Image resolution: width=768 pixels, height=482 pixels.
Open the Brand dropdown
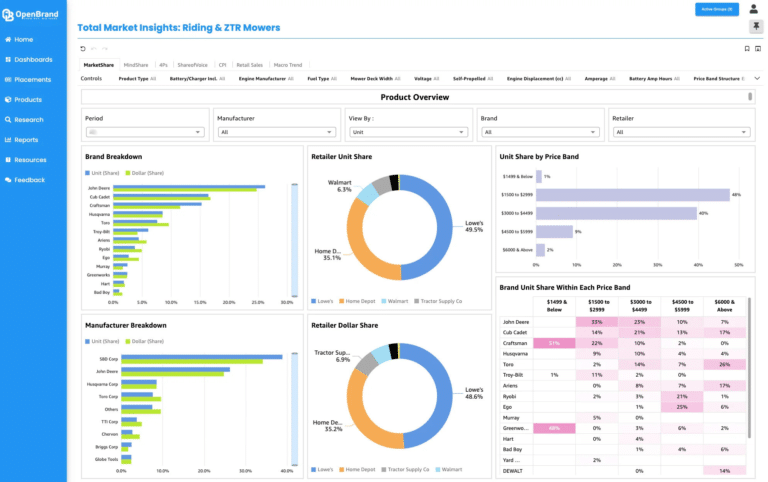click(540, 132)
